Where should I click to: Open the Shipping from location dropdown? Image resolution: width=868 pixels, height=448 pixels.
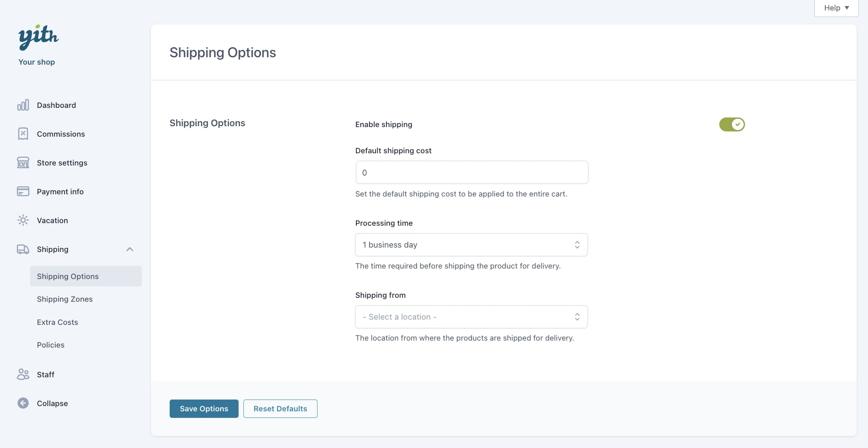pos(471,317)
